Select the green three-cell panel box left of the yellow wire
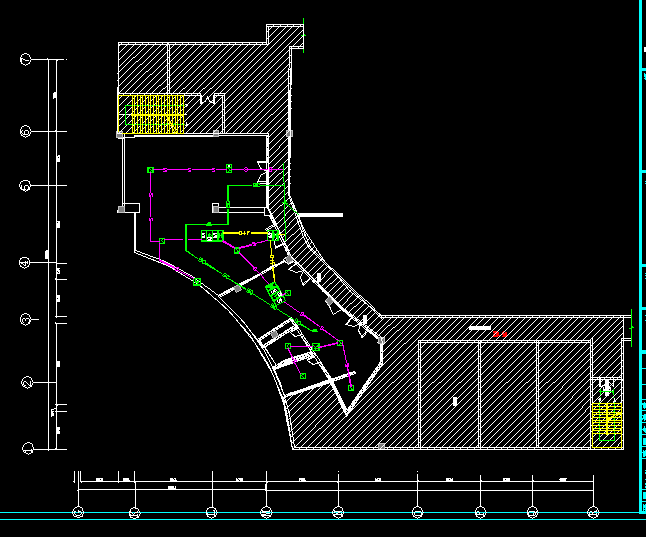The height and width of the screenshot is (537, 646). click(212, 236)
